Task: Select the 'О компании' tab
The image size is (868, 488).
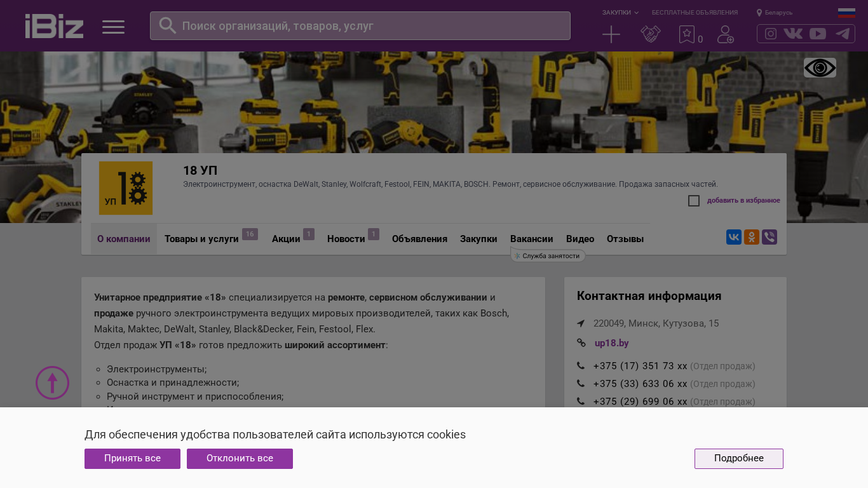Action: (x=124, y=239)
